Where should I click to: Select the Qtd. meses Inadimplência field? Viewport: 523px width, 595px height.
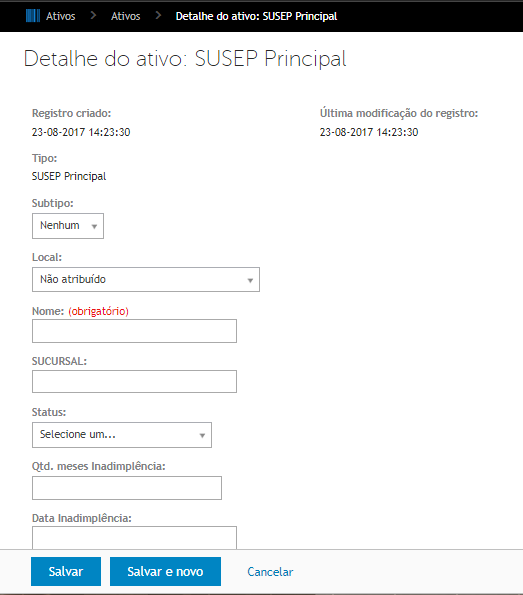coord(127,488)
